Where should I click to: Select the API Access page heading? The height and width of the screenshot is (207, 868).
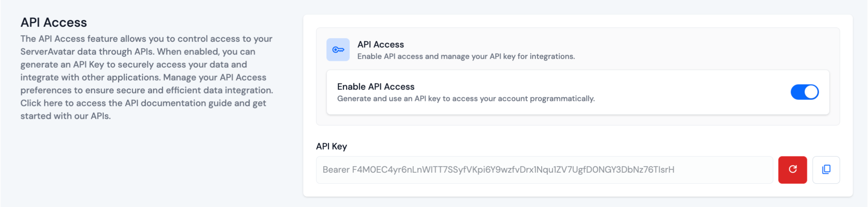pos(54,22)
